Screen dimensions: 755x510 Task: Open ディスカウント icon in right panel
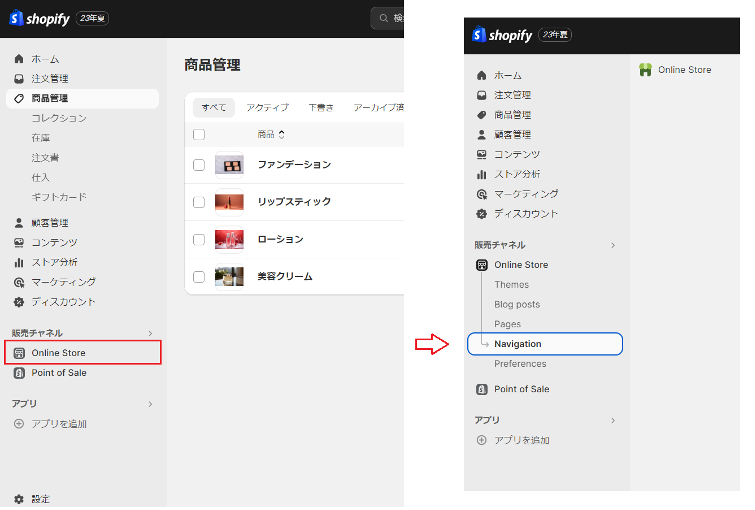[482, 213]
